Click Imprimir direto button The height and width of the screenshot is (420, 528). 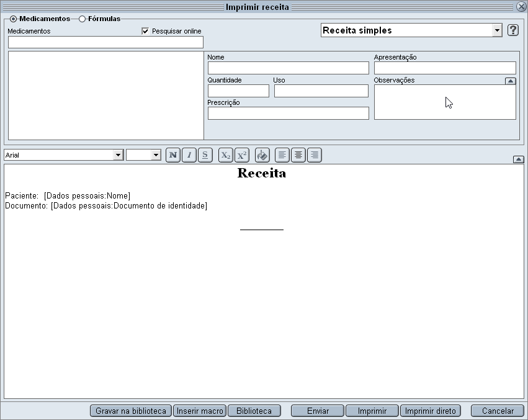(431, 411)
